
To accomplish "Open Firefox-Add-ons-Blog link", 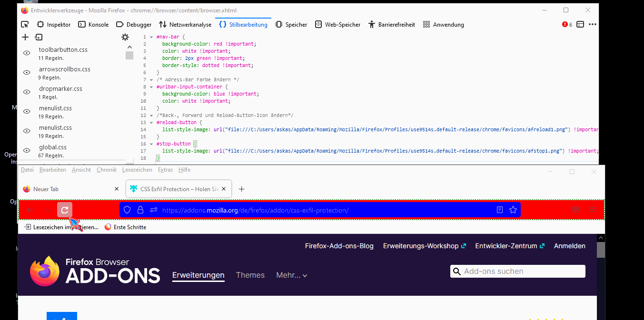I will [x=339, y=246].
